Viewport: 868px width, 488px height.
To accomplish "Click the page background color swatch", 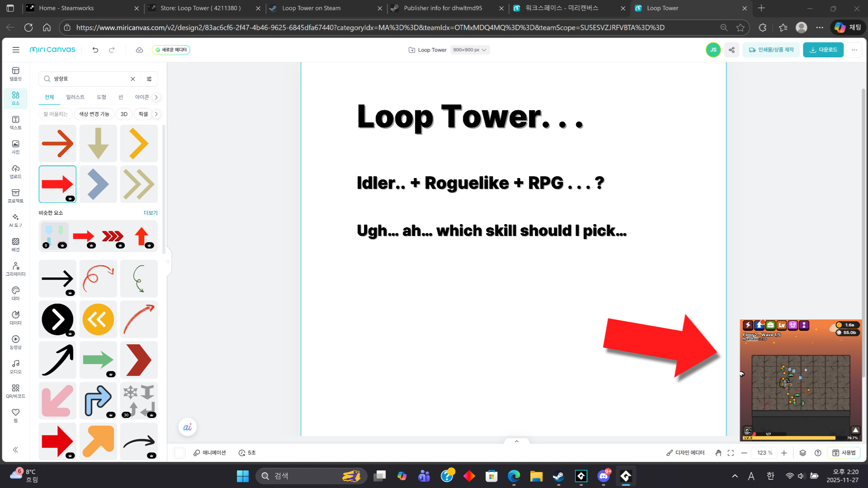I will [179, 452].
